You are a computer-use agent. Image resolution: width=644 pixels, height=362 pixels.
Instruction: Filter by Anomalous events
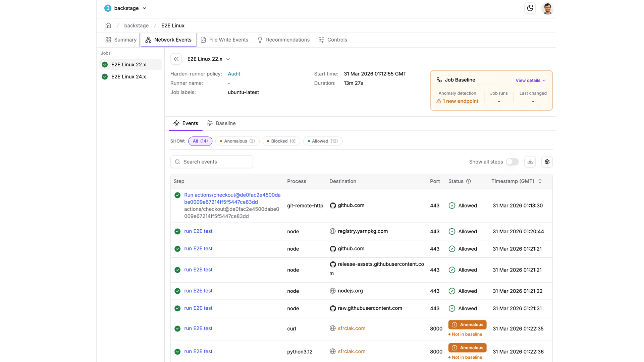click(237, 141)
